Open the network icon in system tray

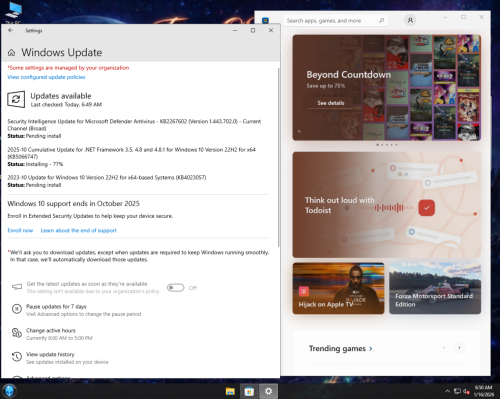(x=457, y=391)
